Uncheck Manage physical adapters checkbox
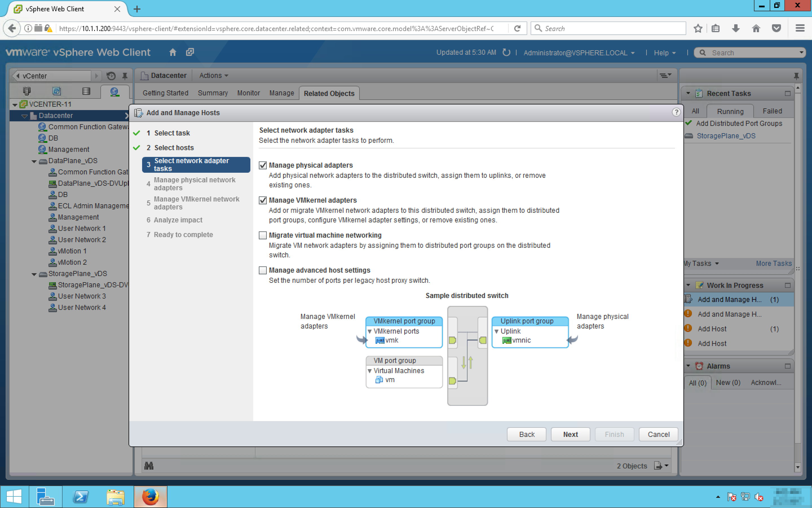 263,165
